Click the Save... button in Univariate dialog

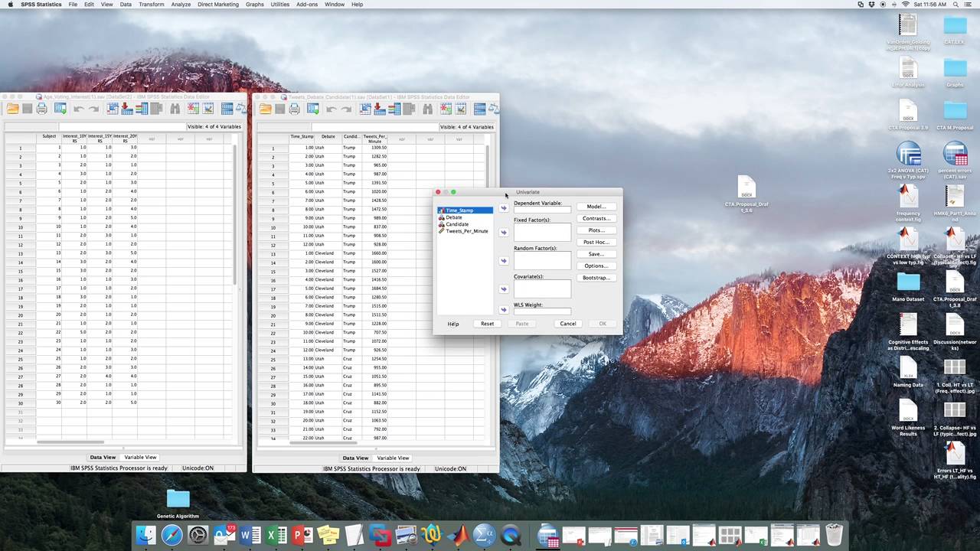click(596, 254)
